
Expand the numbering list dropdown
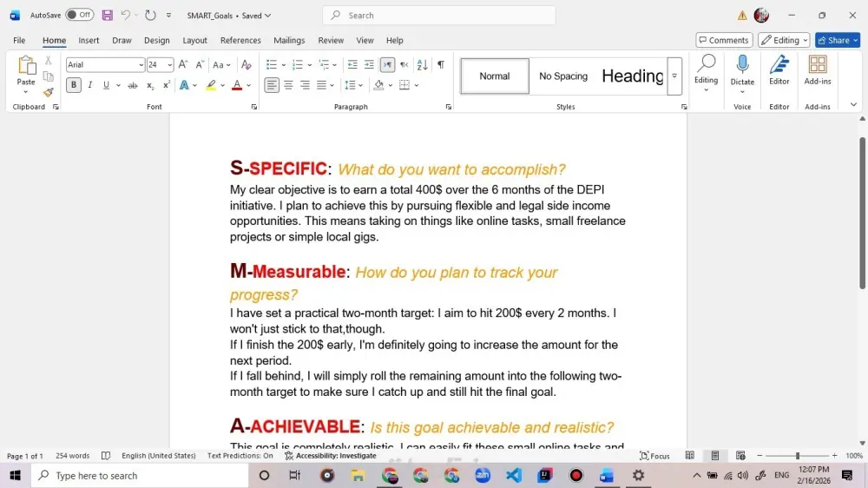(310, 65)
